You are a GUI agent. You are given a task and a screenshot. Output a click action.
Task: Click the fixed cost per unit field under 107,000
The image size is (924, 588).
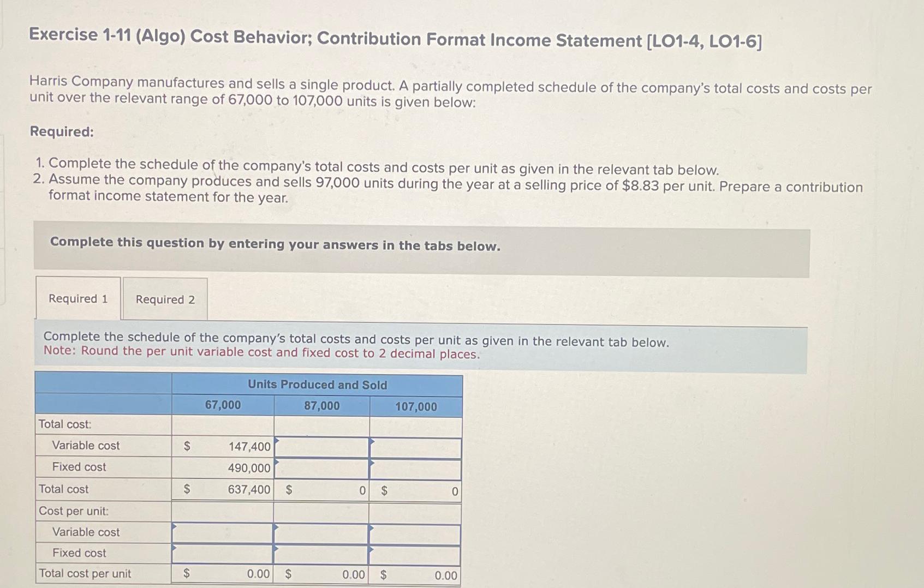416,553
